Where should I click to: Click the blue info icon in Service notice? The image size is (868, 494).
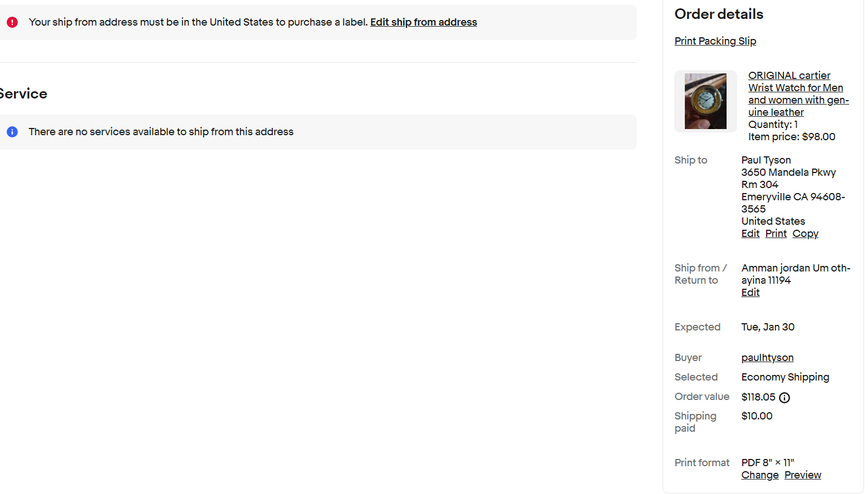tap(12, 132)
